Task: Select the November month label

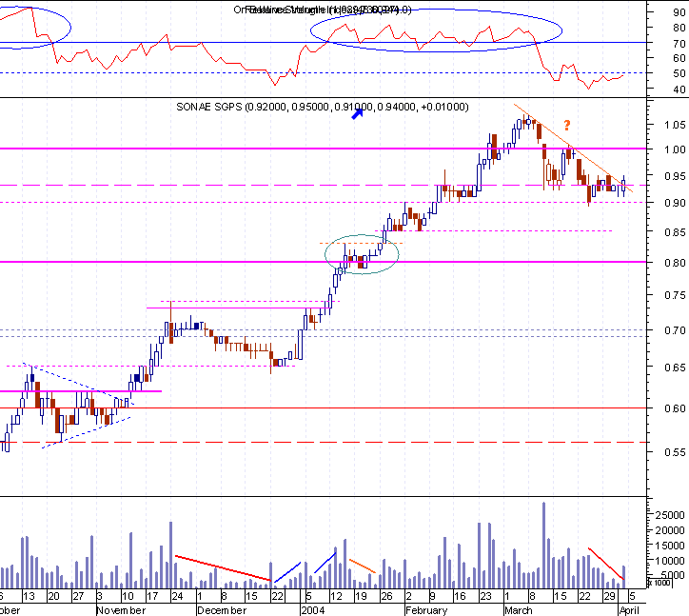Action: pos(121,610)
